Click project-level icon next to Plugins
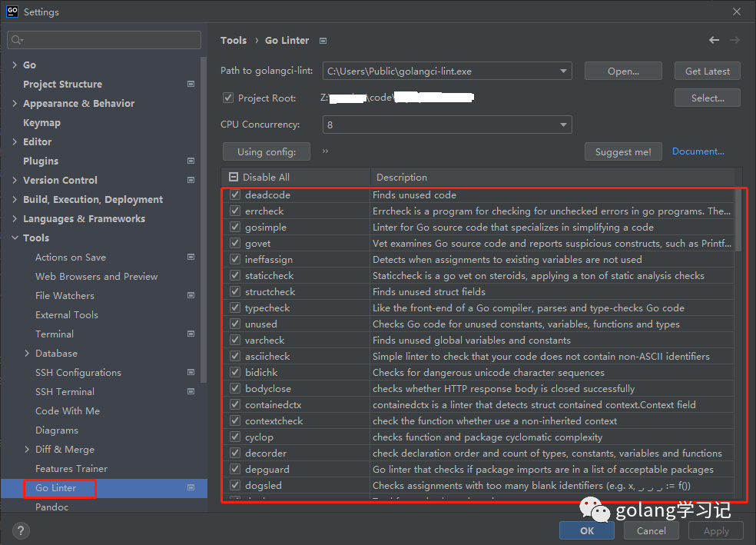The image size is (756, 545). point(191,161)
